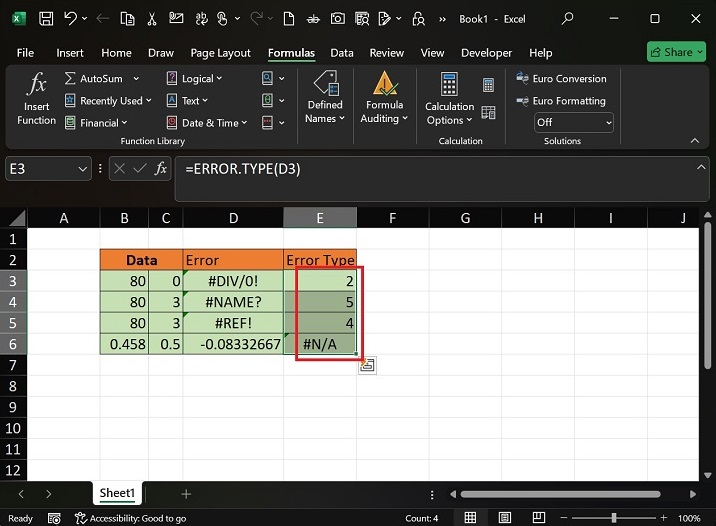Open the Data ribbon tab
The width and height of the screenshot is (716, 526).
coord(342,53)
